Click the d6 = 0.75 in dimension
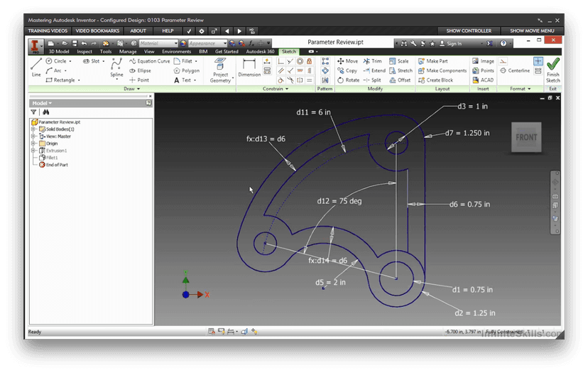 [x=470, y=205]
